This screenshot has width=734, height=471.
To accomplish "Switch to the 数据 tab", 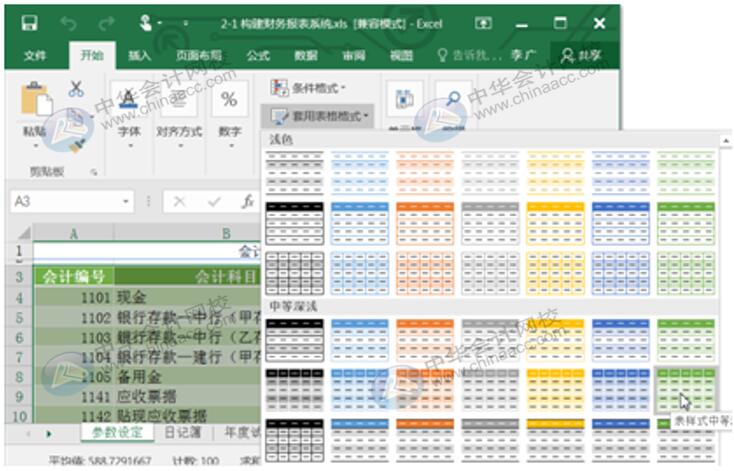I will [x=306, y=56].
